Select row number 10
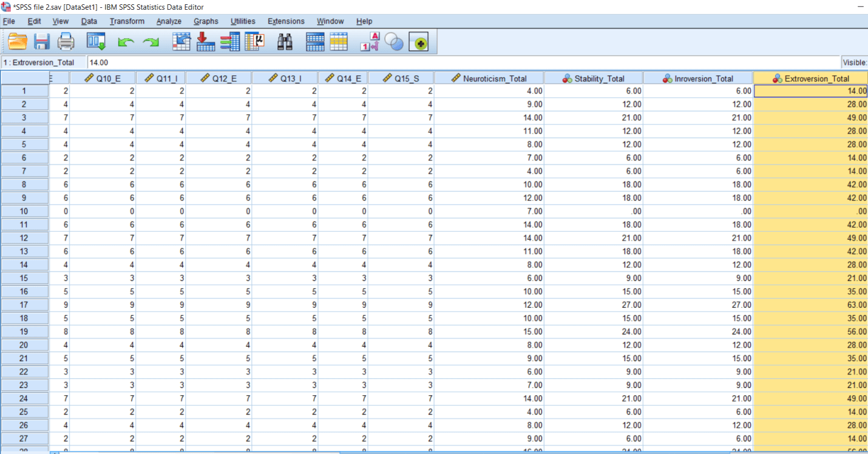Image resolution: width=868 pixels, height=454 pixels. point(24,211)
